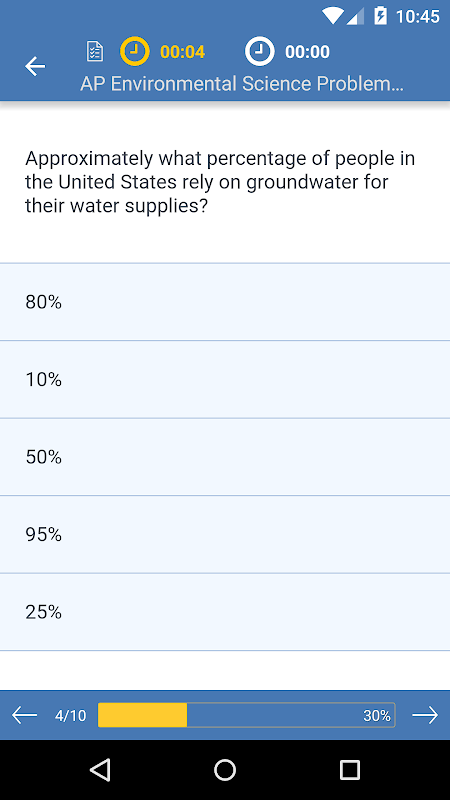The height and width of the screenshot is (800, 450).
Task: Tap the back arrow in the header
Action: [35, 66]
